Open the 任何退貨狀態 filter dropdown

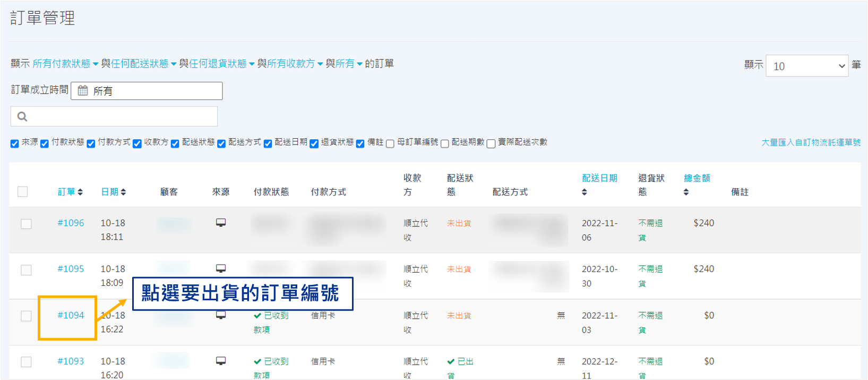[x=222, y=64]
